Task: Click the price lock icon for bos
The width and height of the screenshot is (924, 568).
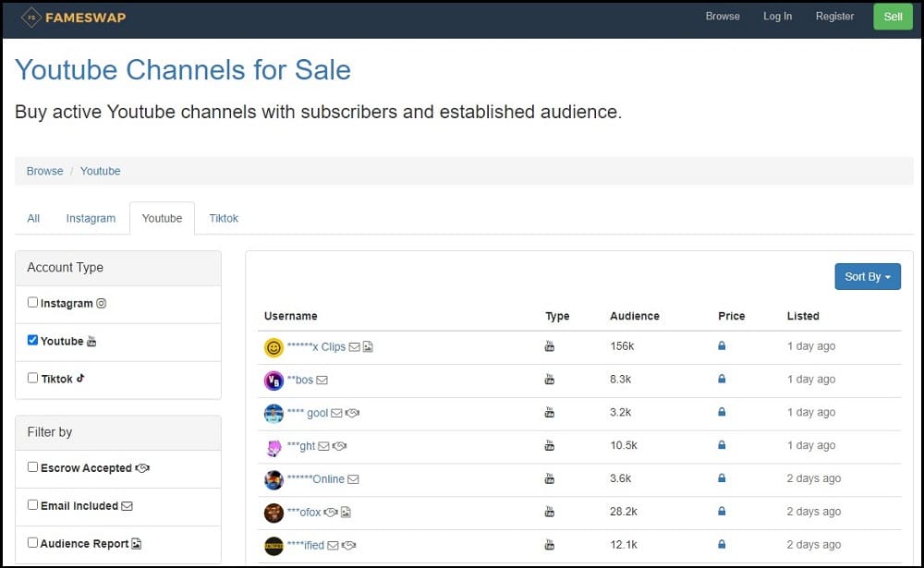Action: pyautogui.click(x=722, y=379)
